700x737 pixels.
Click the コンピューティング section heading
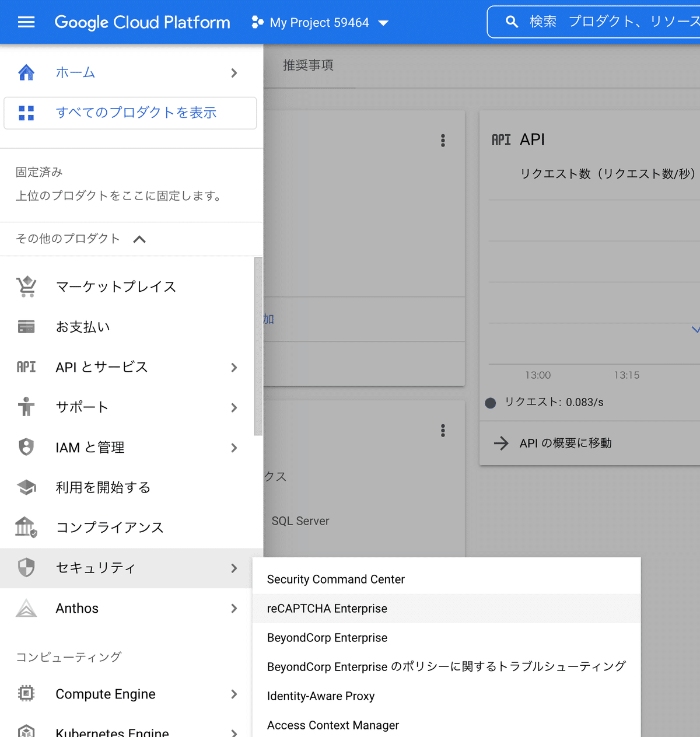[69, 657]
